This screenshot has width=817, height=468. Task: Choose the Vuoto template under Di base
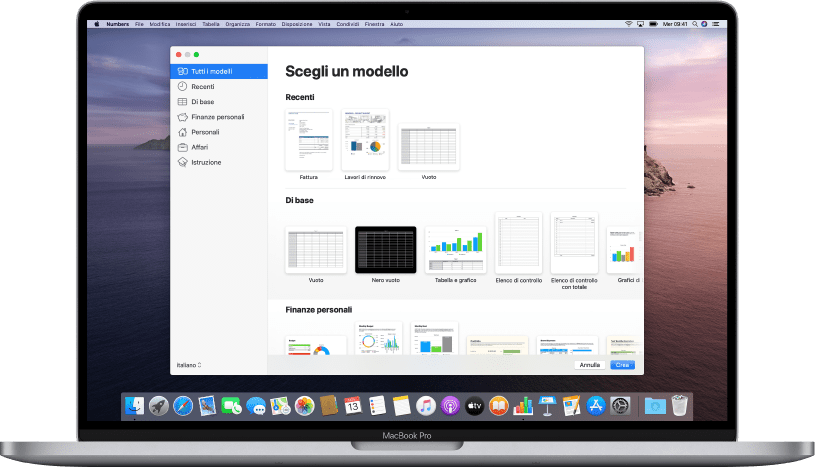coord(316,250)
